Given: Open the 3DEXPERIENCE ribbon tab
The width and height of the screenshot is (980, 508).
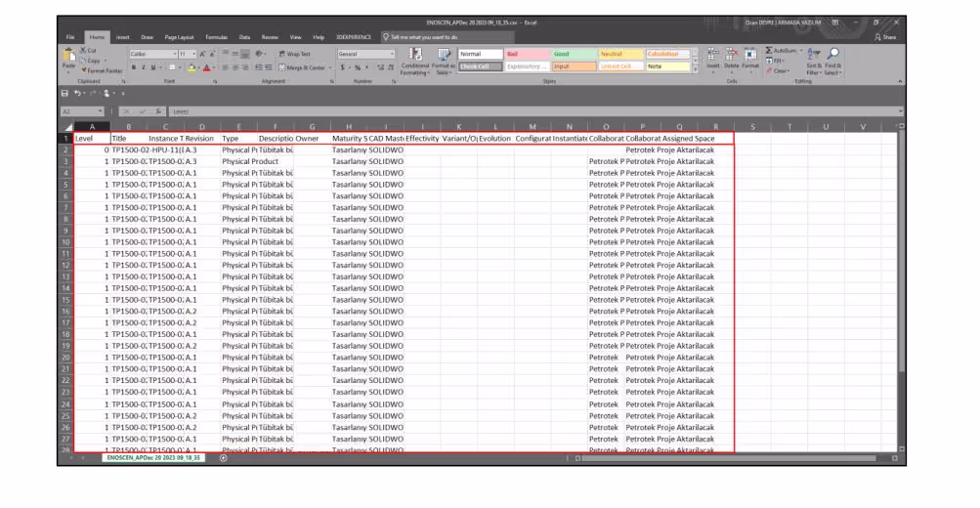Looking at the screenshot, I should (x=354, y=37).
